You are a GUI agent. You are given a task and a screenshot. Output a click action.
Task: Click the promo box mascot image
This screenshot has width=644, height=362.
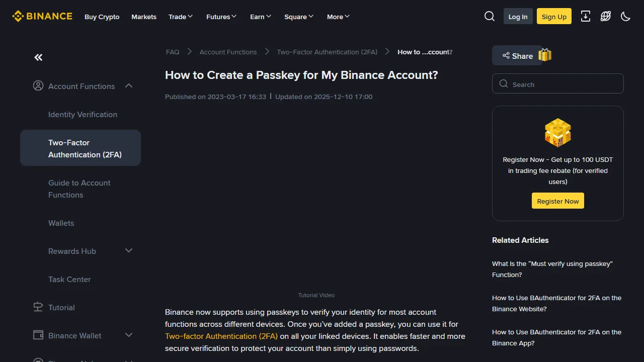[558, 133]
